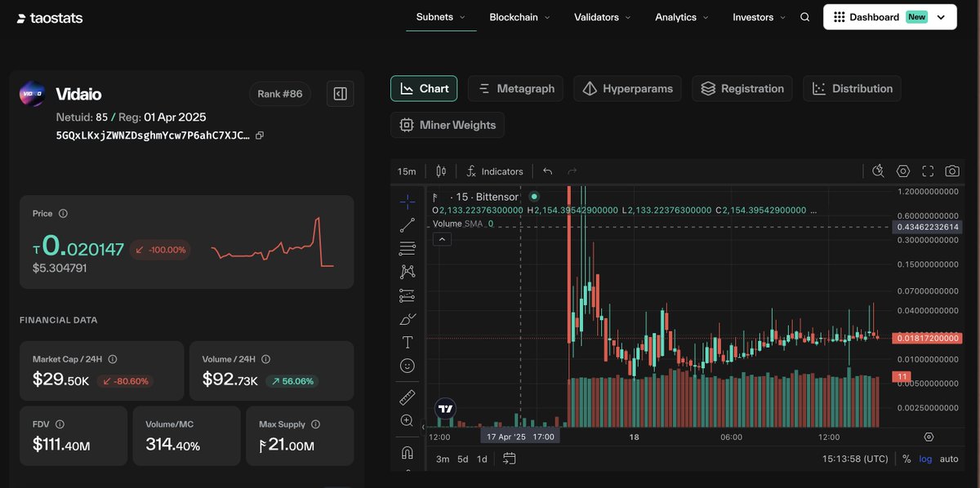980x488 pixels.
Task: Open the Max Supply info icon
Action: (315, 424)
